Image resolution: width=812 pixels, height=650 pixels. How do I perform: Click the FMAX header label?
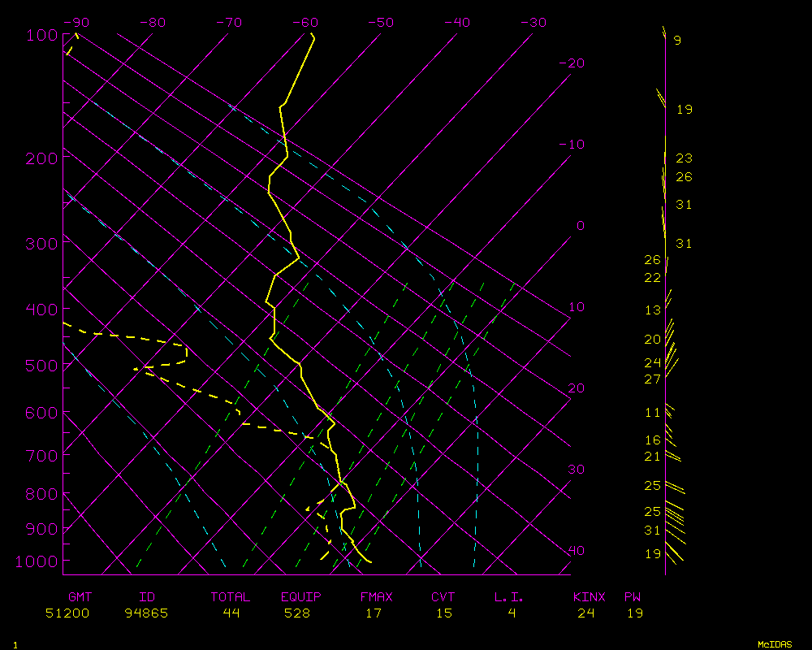point(376,597)
